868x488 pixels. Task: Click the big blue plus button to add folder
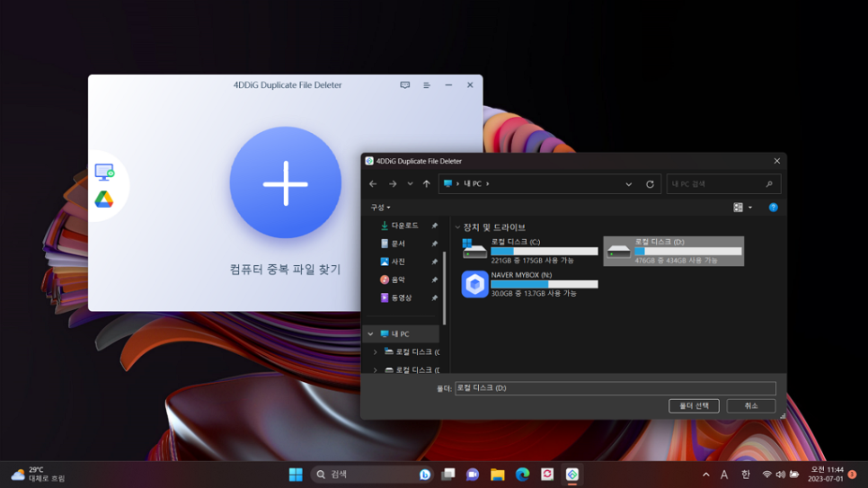click(286, 182)
